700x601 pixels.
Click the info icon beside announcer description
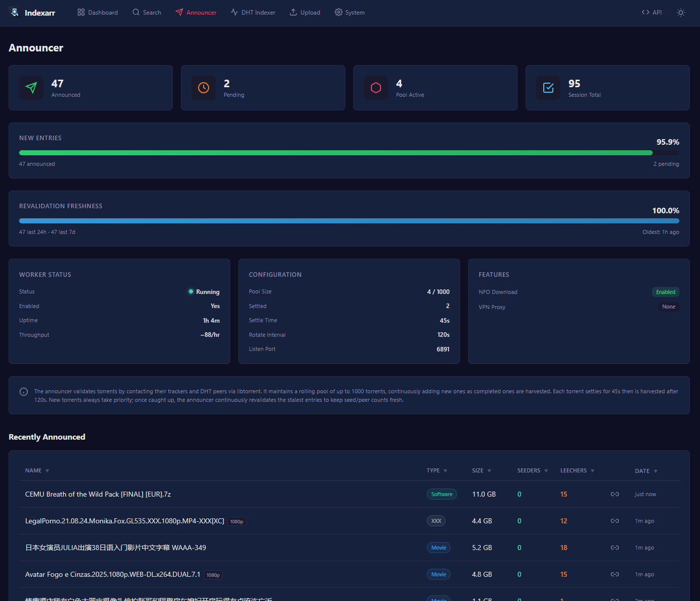[24, 392]
